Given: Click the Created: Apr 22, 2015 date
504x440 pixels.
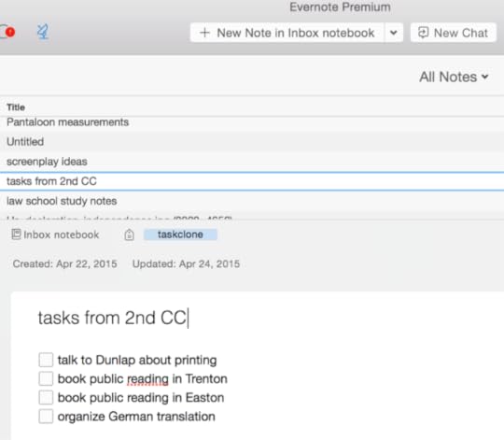Looking at the screenshot, I should click(x=65, y=263).
